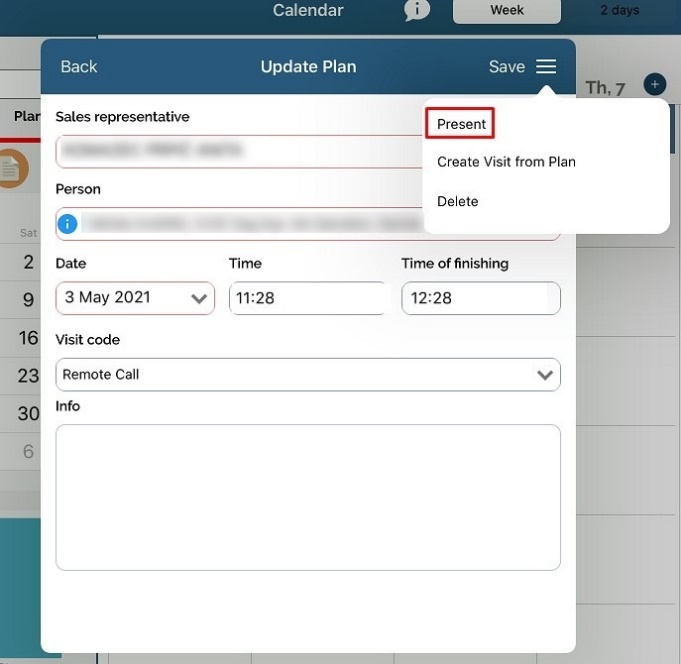Open the Date dropdown showing 3 May 2021
This screenshot has height=664, width=681.
pyautogui.click(x=135, y=298)
